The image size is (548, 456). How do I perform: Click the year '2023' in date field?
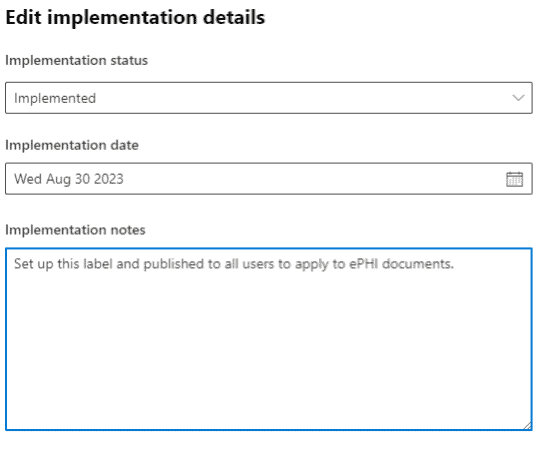[x=109, y=179]
